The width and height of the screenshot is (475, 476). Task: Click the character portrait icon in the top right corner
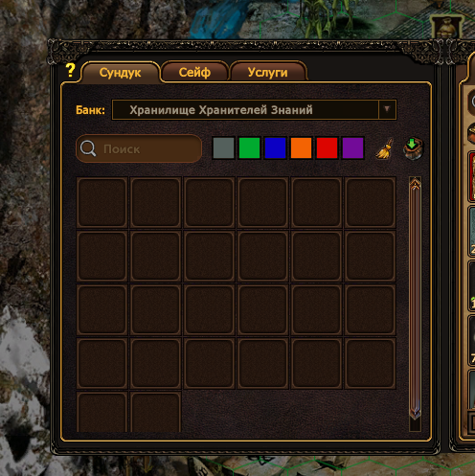coord(446,27)
